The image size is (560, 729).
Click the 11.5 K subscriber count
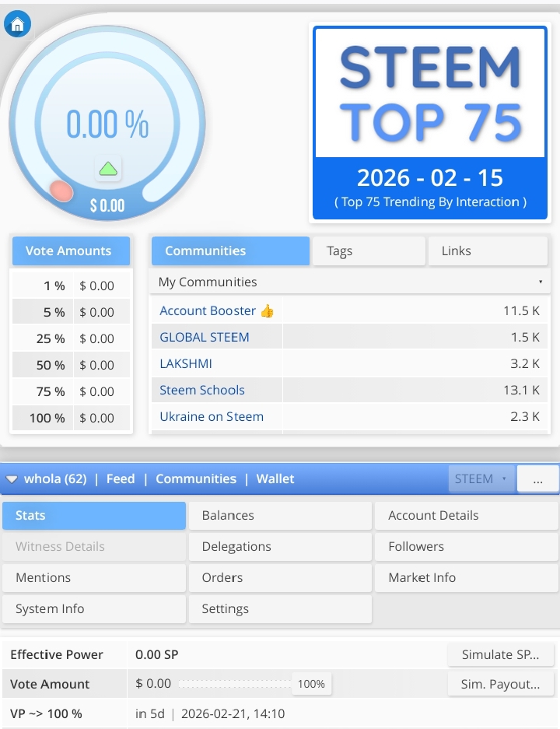point(521,310)
